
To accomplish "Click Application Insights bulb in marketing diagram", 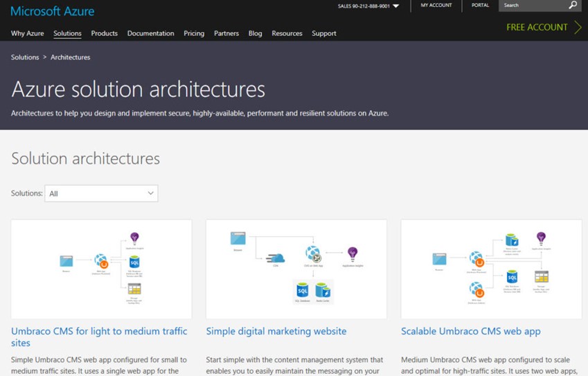I will tap(353, 254).
